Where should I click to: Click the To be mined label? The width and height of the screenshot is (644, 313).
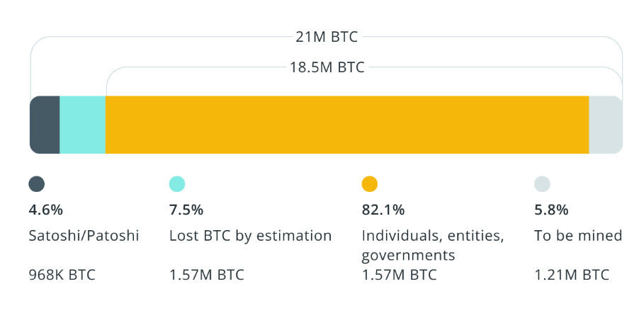pos(578,236)
